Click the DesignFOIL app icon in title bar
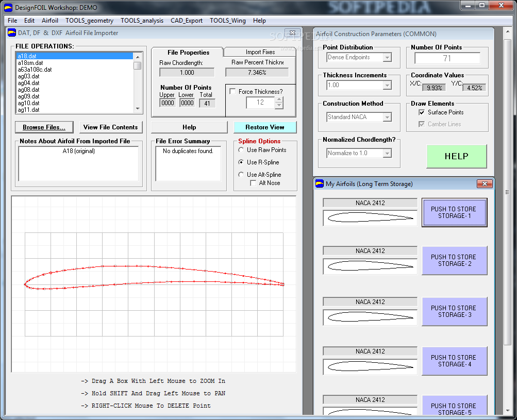517x420 pixels. 8,7
